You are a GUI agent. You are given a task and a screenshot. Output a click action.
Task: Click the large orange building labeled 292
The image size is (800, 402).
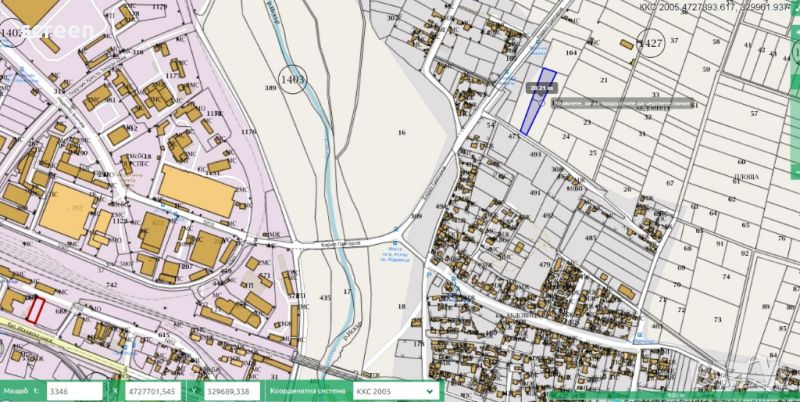pos(68,210)
